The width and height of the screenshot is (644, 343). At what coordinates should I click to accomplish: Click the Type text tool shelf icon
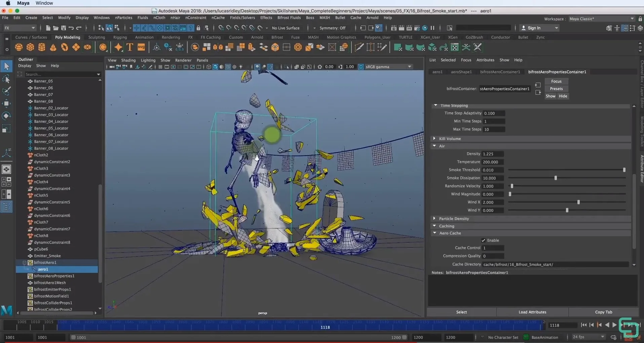[x=129, y=47]
